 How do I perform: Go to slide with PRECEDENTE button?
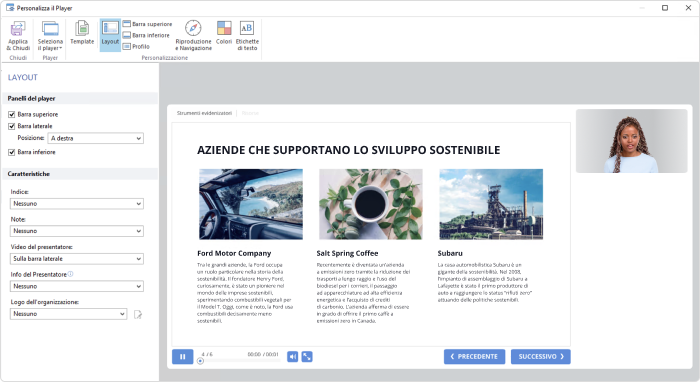(474, 357)
